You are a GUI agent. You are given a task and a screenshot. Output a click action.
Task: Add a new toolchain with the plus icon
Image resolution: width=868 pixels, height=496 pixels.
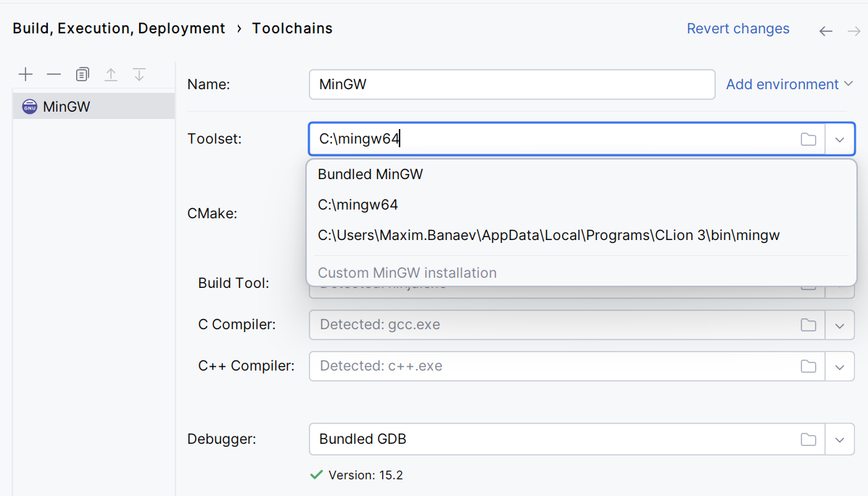click(26, 74)
